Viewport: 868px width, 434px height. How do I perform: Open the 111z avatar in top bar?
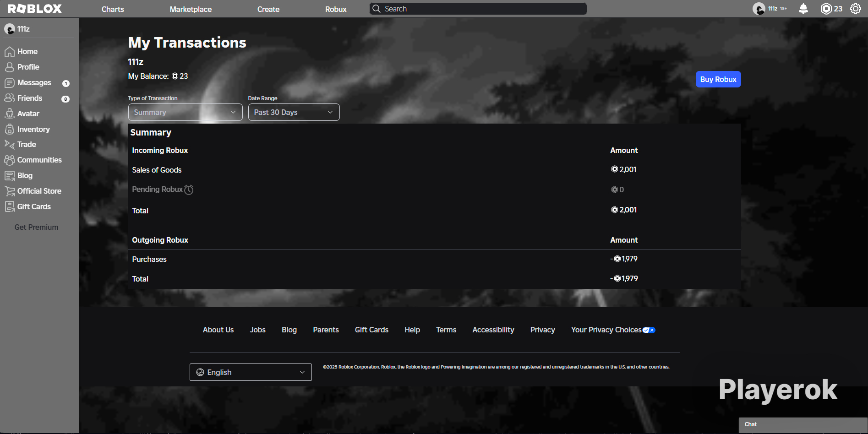(759, 9)
